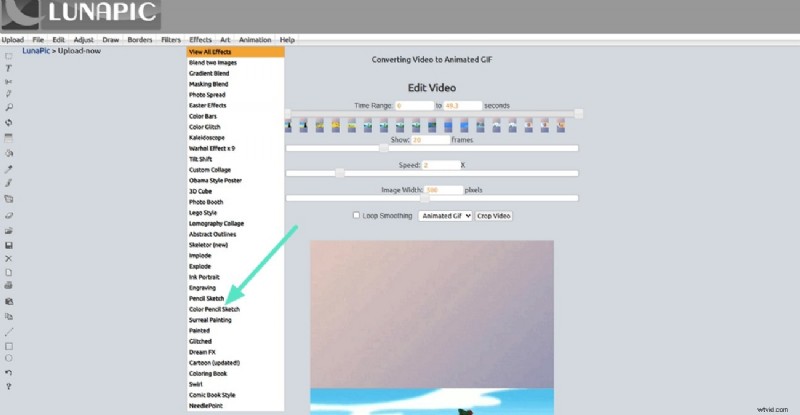This screenshot has width=800, height=415.
Task: Click the X delete icon in left toolbar
Action: [x=9, y=259]
